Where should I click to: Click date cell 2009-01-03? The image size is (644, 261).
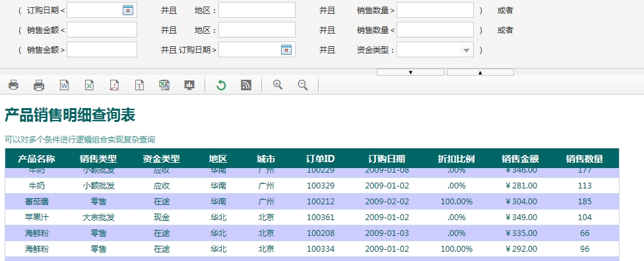[x=387, y=233]
